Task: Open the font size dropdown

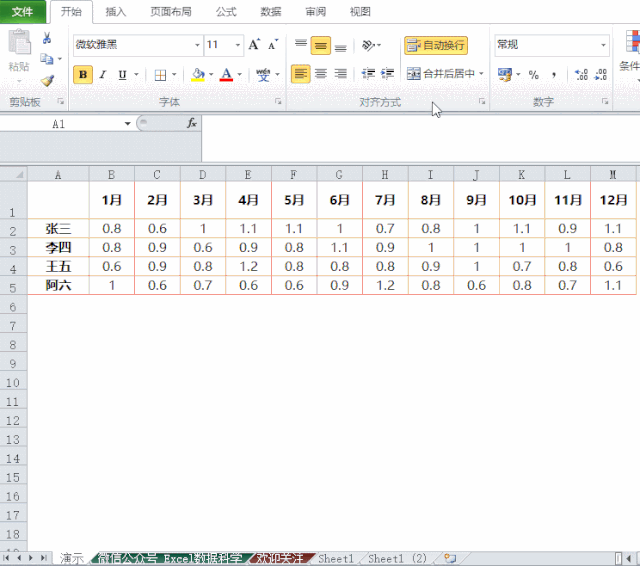Action: coord(238,45)
